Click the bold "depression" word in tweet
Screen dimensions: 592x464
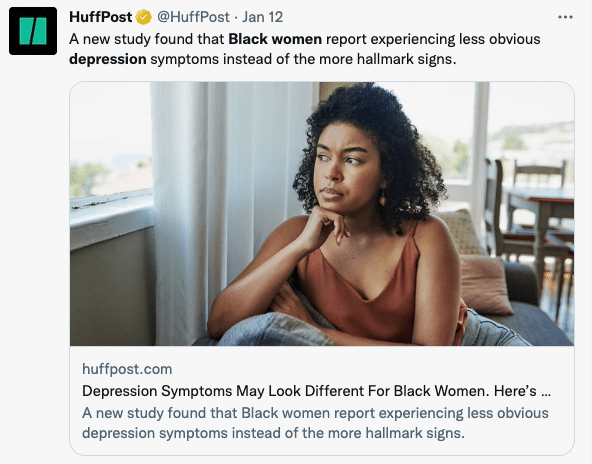(x=108, y=59)
